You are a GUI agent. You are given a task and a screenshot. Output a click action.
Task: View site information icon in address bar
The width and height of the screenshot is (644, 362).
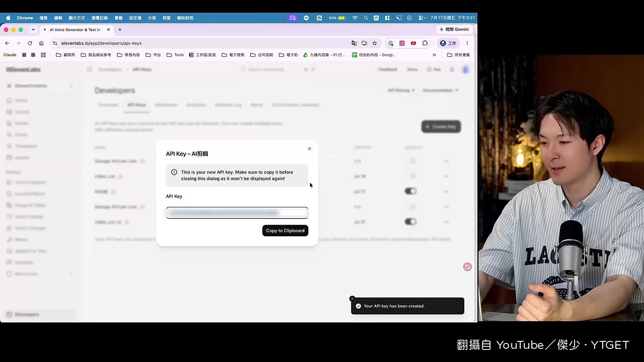click(55, 43)
